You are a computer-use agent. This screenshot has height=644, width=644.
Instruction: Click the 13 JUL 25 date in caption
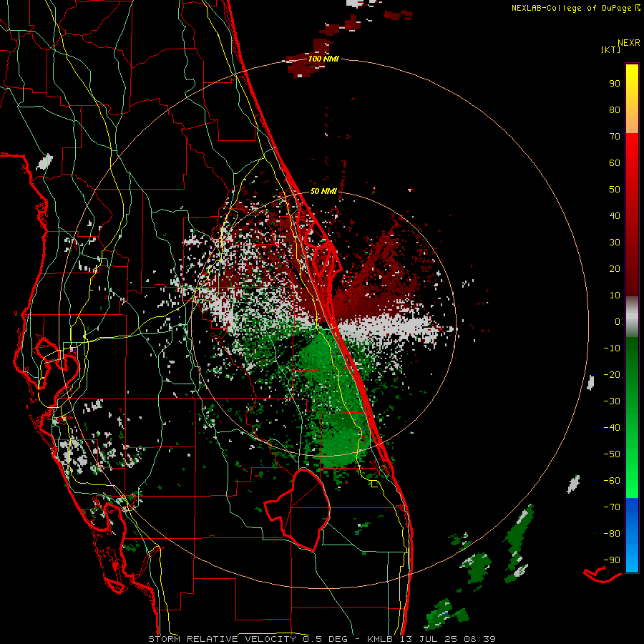click(x=429, y=639)
